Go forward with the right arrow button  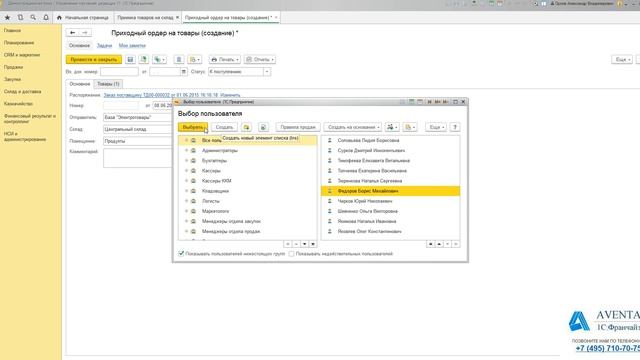tap(85, 33)
